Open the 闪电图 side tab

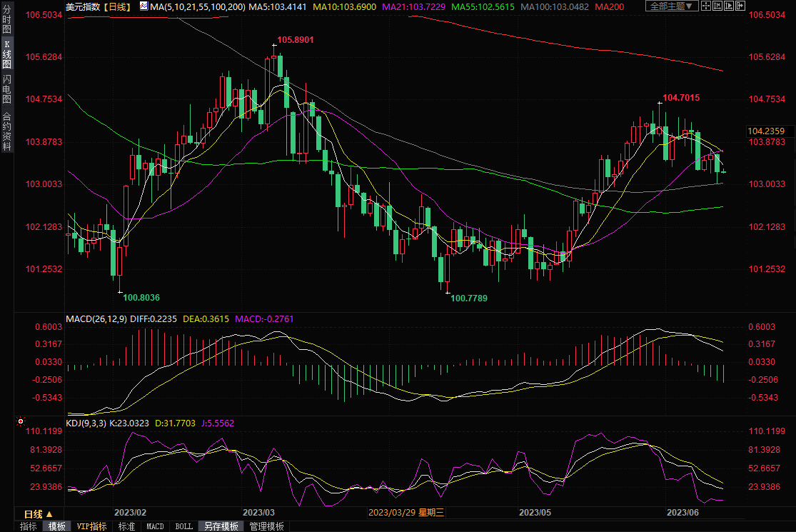(6, 89)
